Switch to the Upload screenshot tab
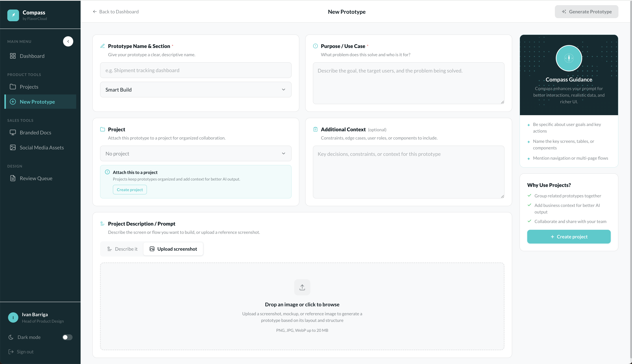The width and height of the screenshot is (632, 364). point(173,249)
